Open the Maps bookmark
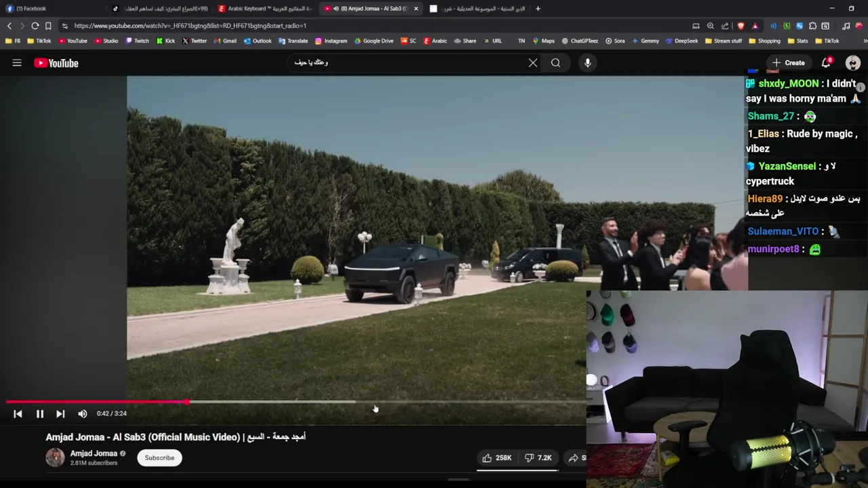Viewport: 868px width, 488px height. [543, 41]
